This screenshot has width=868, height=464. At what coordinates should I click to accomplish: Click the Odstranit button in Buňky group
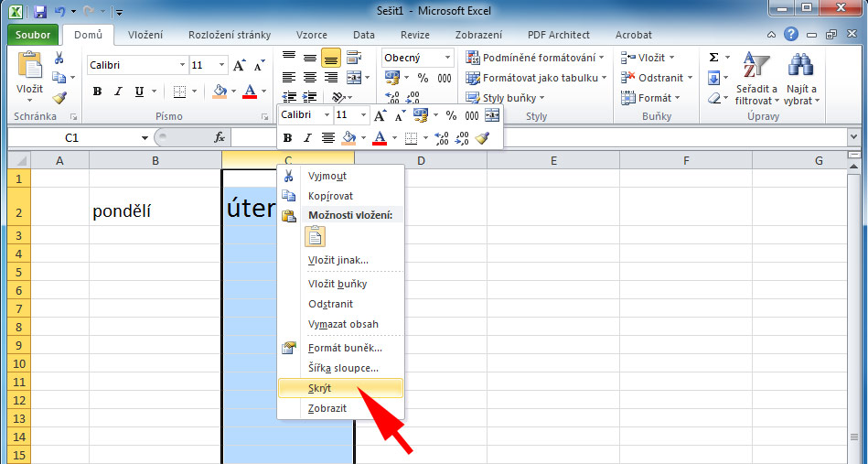[657, 78]
